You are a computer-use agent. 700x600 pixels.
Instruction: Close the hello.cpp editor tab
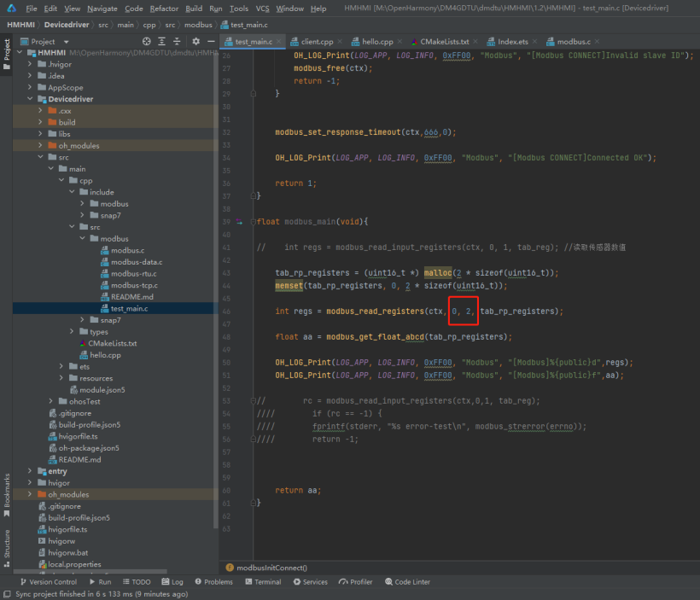400,42
